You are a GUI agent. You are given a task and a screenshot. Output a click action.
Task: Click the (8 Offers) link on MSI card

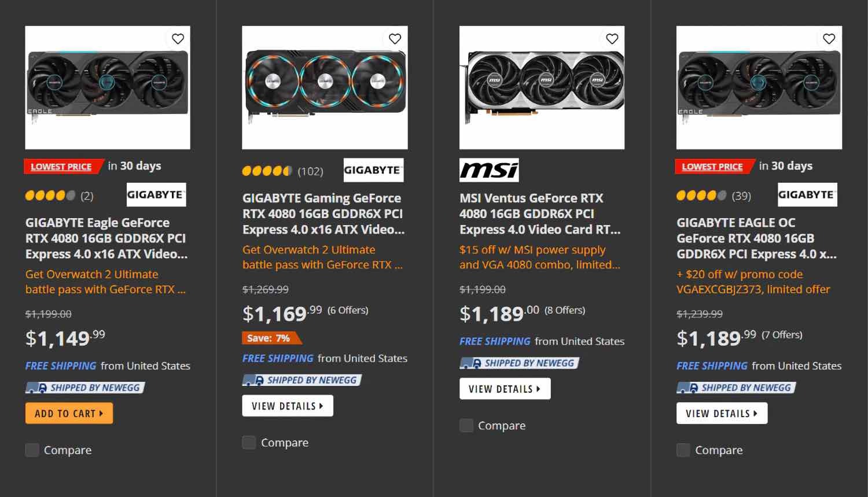(565, 310)
